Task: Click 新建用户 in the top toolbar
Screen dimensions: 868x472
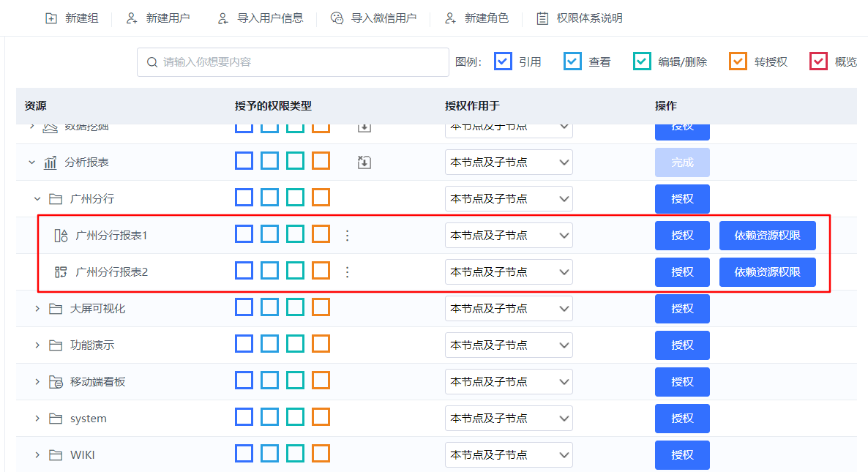Action: point(158,18)
